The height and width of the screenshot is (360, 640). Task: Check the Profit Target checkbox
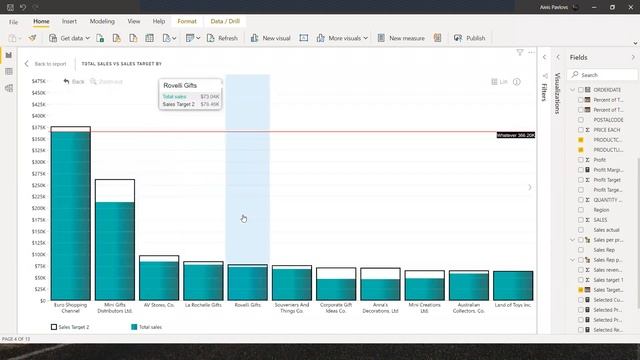click(x=581, y=180)
